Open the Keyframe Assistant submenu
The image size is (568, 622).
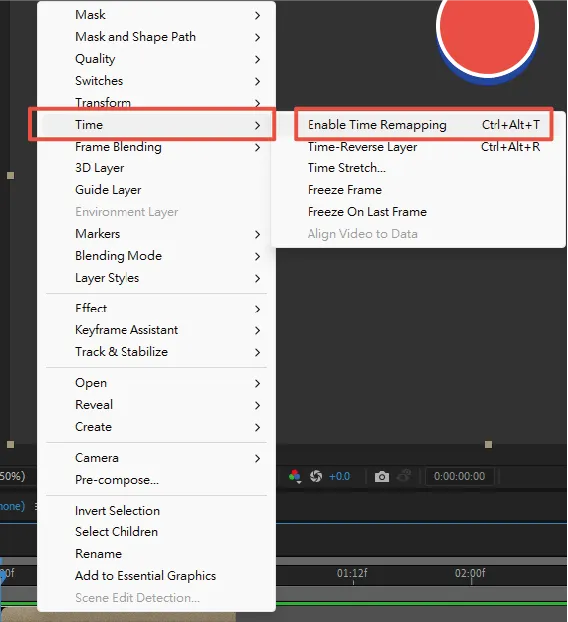156,330
